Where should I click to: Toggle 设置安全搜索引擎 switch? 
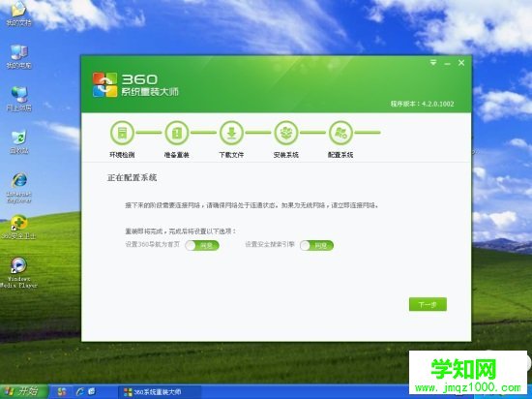pyautogui.click(x=317, y=245)
